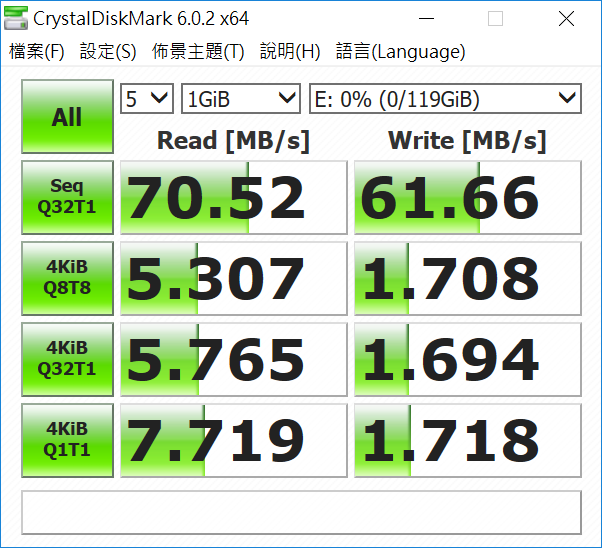
Task: Start the Seq Q32T1 test
Action: pos(67,197)
